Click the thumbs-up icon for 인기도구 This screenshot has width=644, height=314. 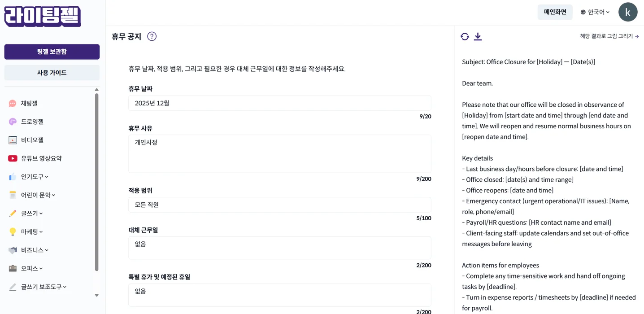[13, 177]
